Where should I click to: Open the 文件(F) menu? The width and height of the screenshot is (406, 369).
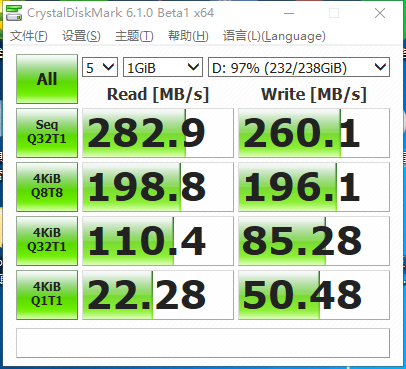click(28, 36)
